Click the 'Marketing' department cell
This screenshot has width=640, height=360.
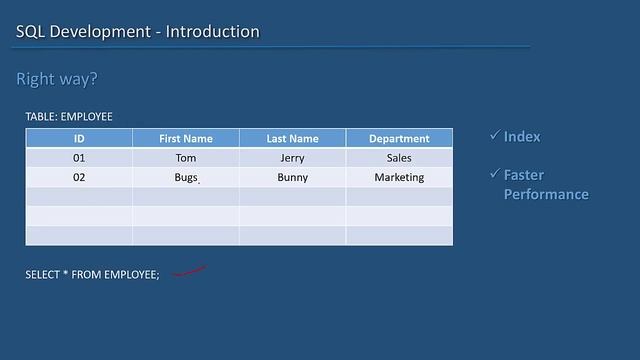(399, 177)
